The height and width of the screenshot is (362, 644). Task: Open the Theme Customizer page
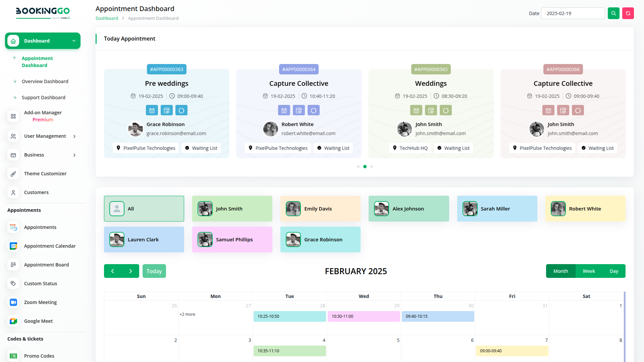(45, 174)
